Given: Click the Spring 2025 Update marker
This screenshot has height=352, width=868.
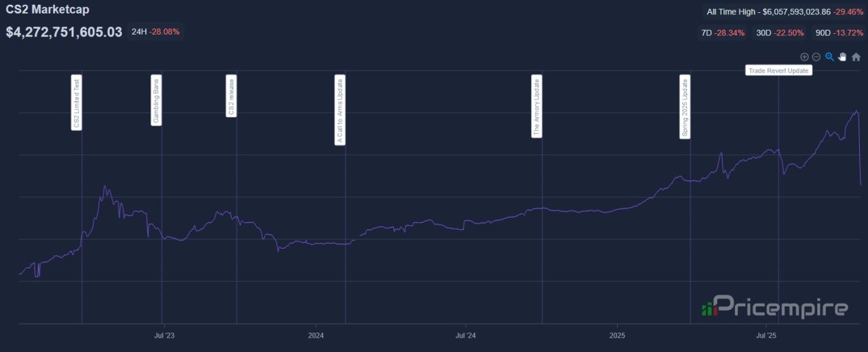Looking at the screenshot, I should 685,107.
